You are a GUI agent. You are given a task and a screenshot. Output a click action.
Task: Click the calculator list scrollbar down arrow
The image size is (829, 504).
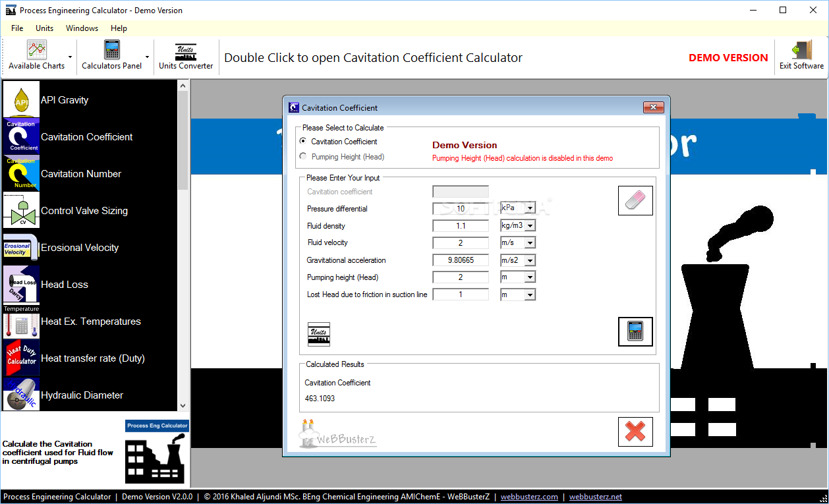(x=183, y=405)
